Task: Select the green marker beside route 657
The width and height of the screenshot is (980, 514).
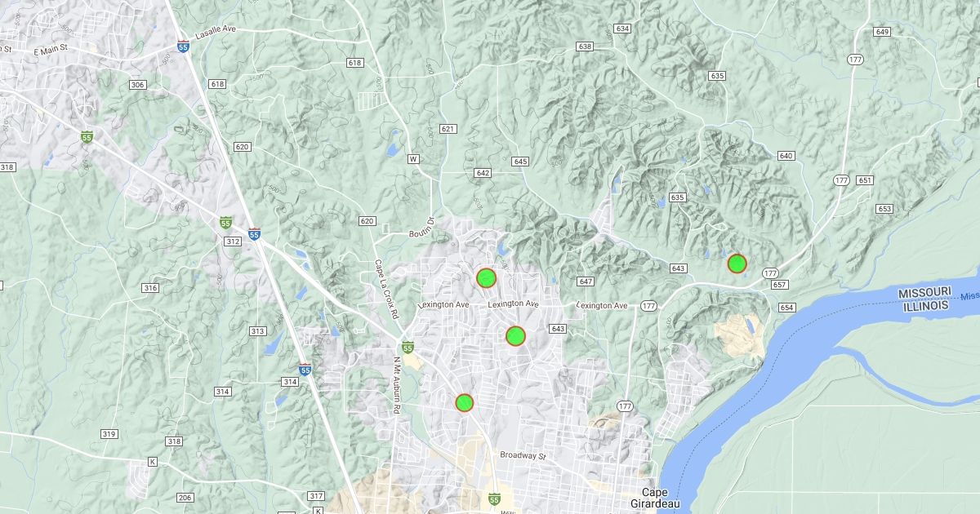Action: (x=737, y=263)
